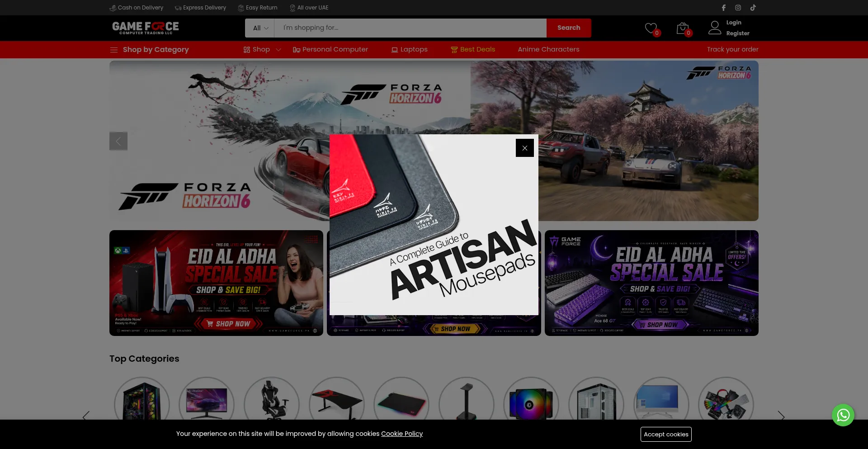Screen dimensions: 868x449
Task: Open the Artisan Mousepads guide popup image
Action: [x=434, y=225]
